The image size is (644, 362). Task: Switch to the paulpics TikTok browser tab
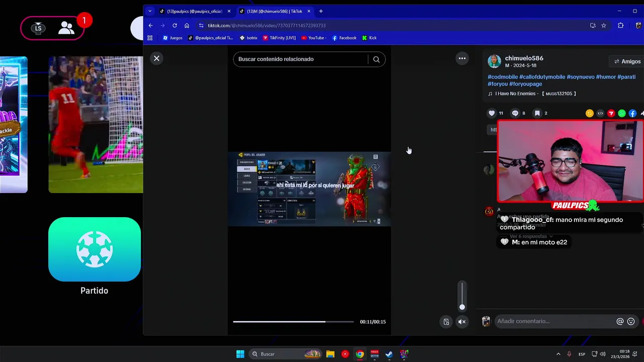pos(194,11)
